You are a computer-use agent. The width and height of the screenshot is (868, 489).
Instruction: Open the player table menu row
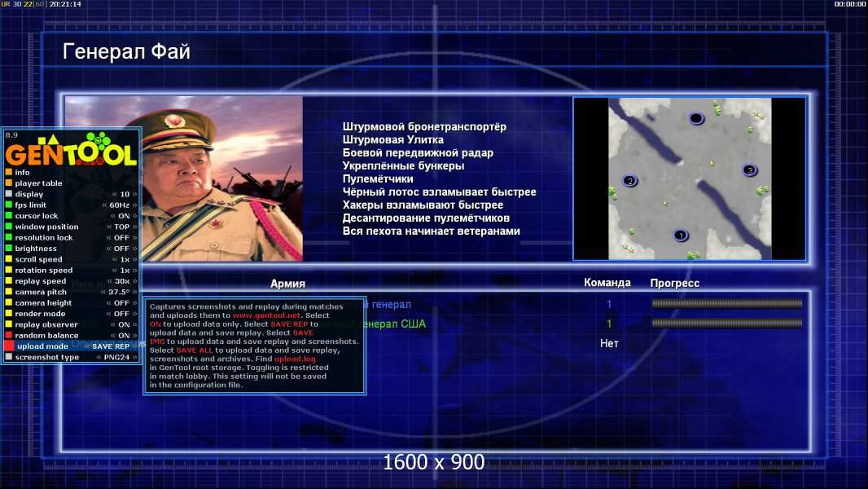coord(71,183)
